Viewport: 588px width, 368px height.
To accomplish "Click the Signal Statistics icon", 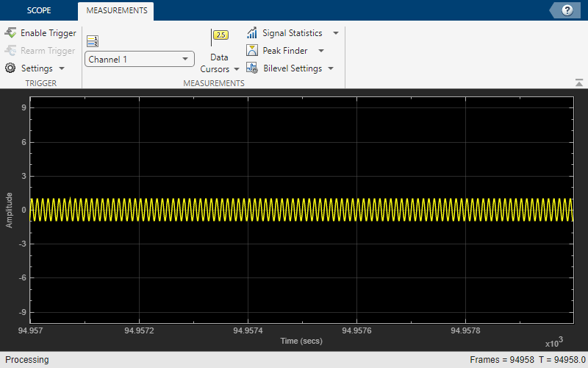I will pyautogui.click(x=252, y=33).
